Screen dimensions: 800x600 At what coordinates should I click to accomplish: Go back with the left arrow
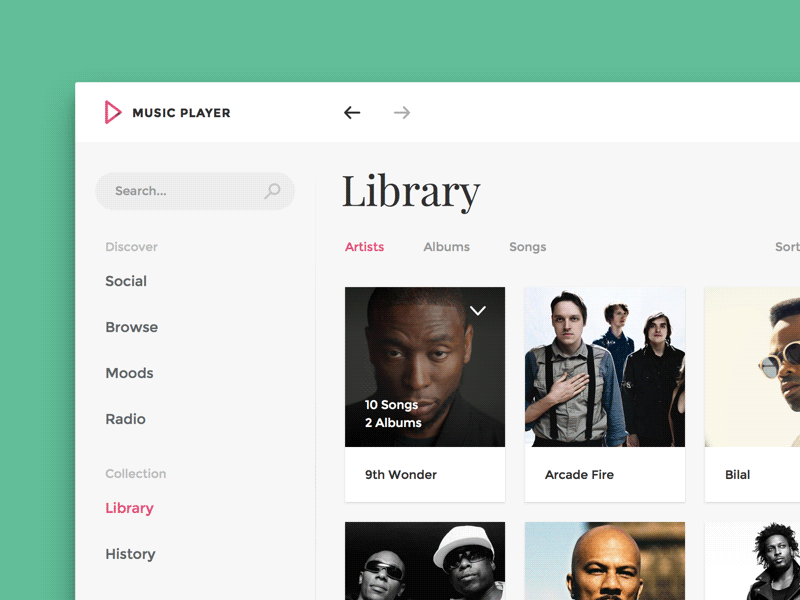(352, 113)
